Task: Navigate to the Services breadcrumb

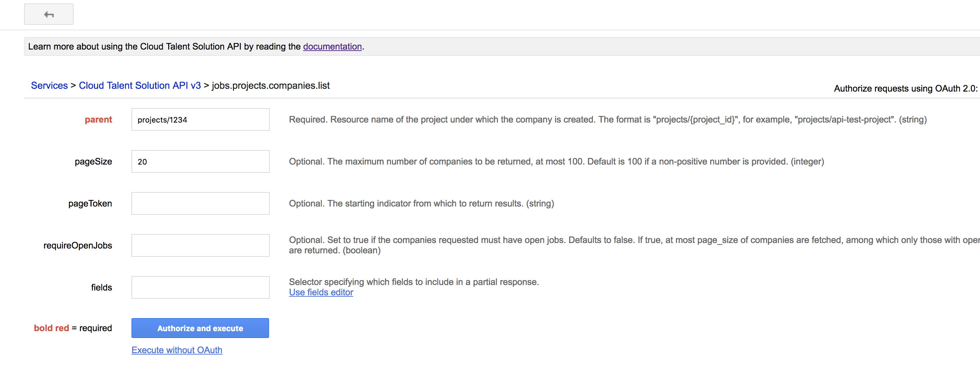Action: click(49, 85)
